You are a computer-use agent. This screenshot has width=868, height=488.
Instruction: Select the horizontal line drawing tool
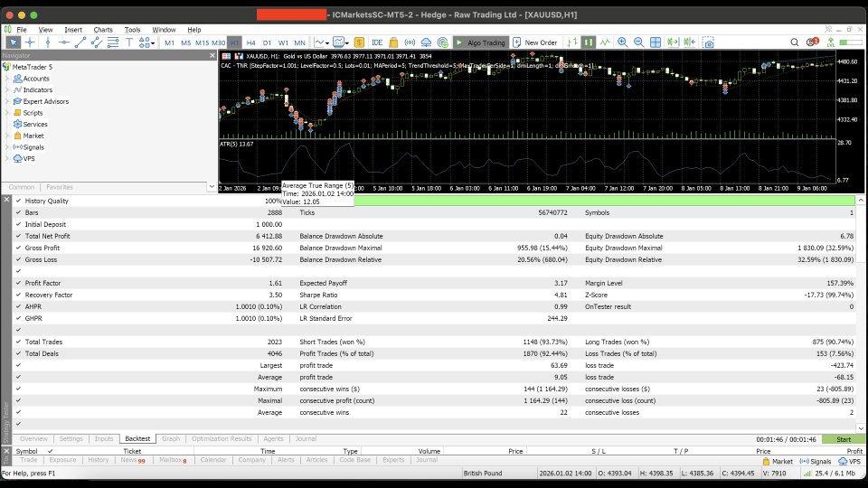(x=63, y=42)
